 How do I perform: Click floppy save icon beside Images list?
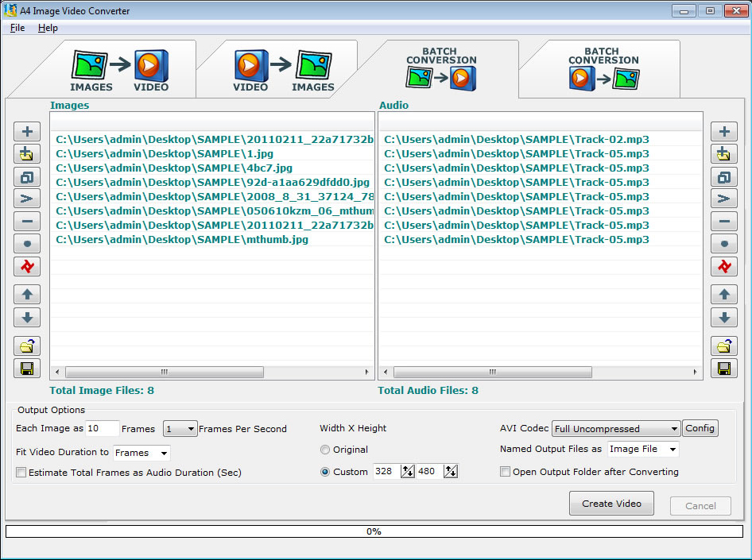click(27, 369)
